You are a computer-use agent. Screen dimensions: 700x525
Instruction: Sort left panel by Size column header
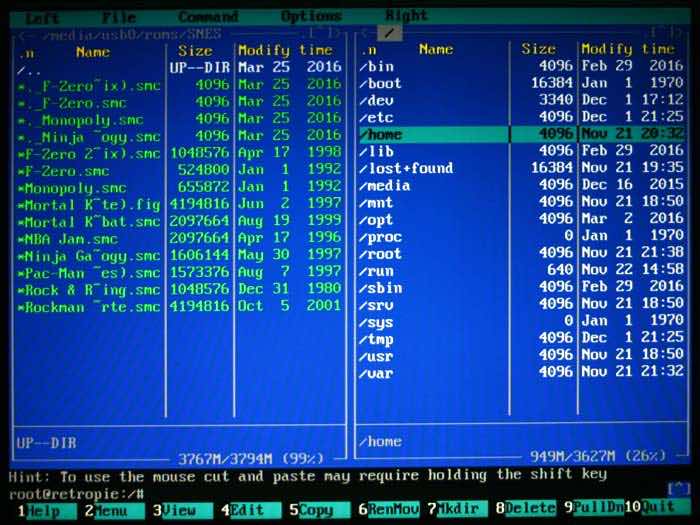tap(195, 51)
